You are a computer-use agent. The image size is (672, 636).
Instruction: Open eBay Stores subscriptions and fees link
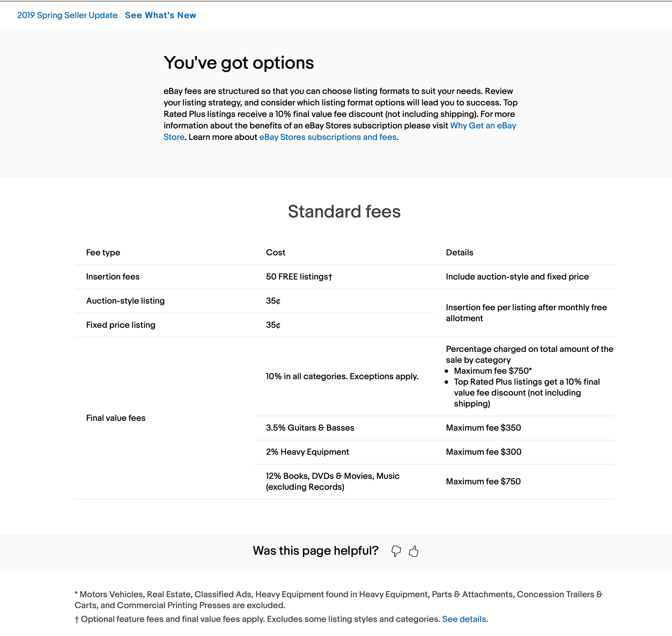[x=328, y=137]
